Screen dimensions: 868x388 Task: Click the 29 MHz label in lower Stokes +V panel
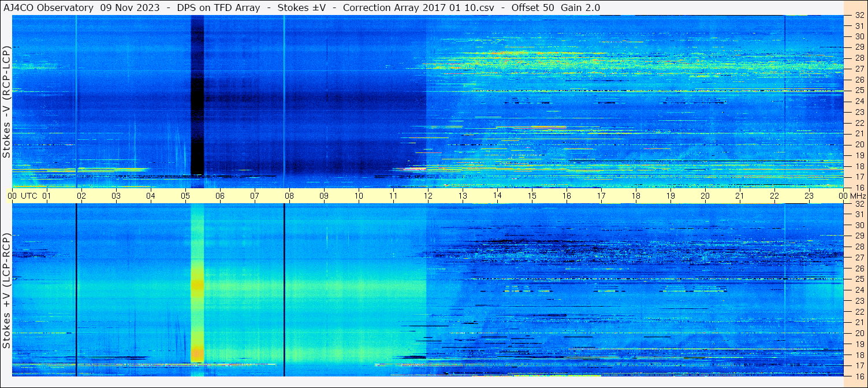859,236
